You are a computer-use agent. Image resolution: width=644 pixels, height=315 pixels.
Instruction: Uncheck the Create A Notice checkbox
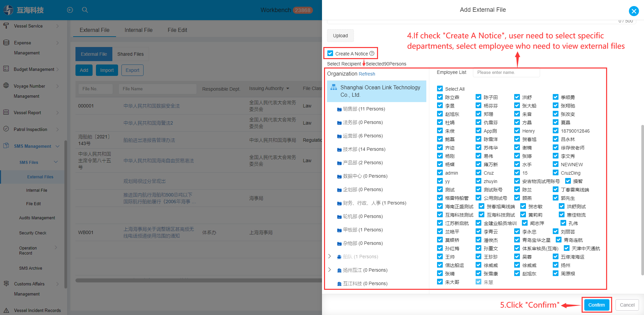point(330,53)
